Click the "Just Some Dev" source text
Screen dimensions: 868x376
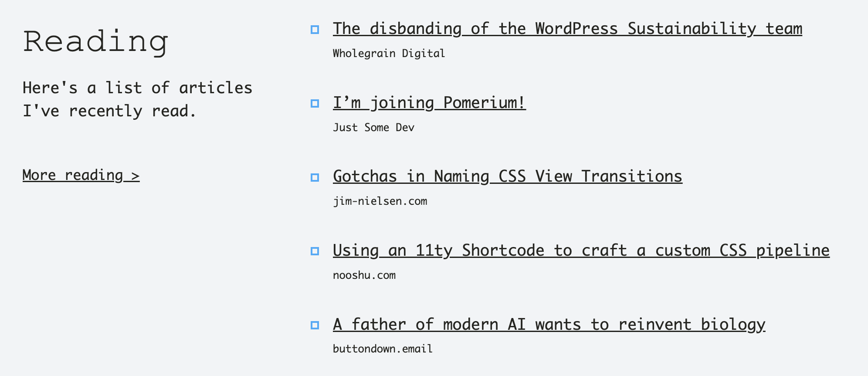coord(373,128)
